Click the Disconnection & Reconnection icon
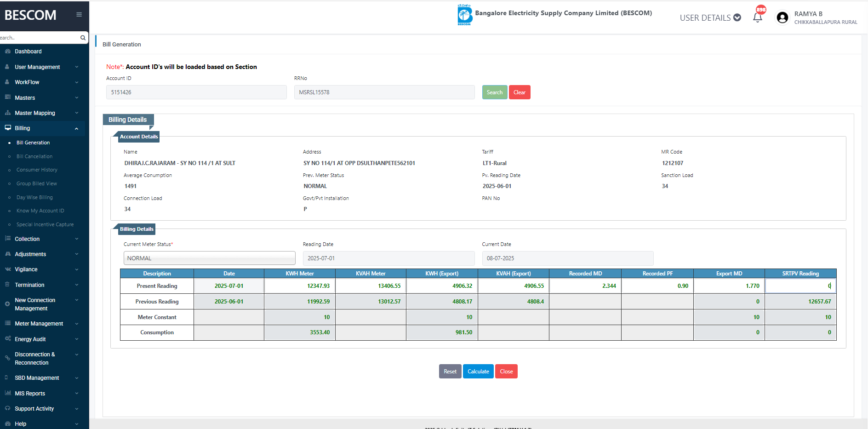This screenshot has height=429, width=868. (x=7, y=358)
